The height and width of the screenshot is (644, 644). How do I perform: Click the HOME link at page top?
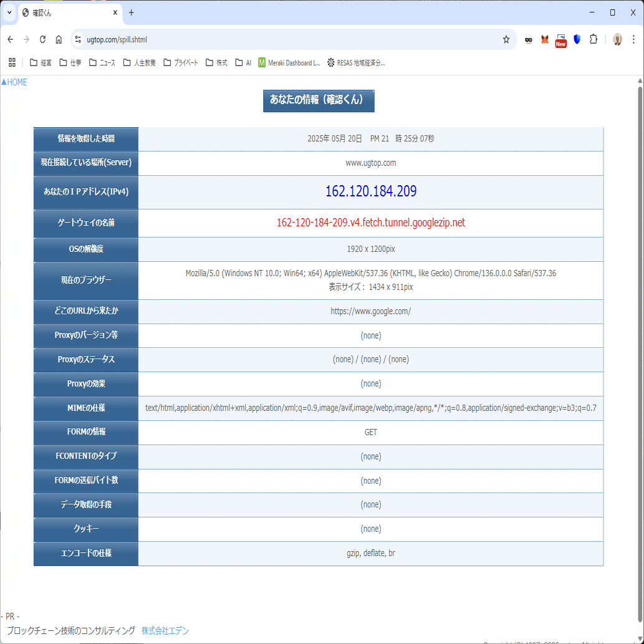click(x=14, y=82)
